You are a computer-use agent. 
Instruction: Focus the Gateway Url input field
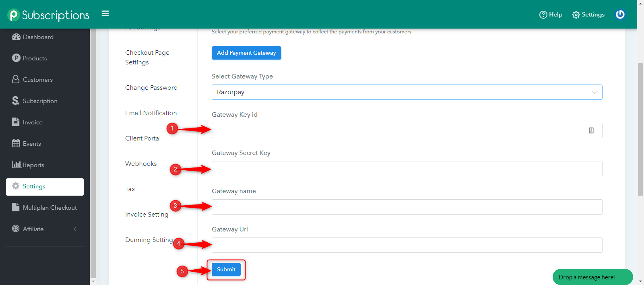pyautogui.click(x=407, y=245)
